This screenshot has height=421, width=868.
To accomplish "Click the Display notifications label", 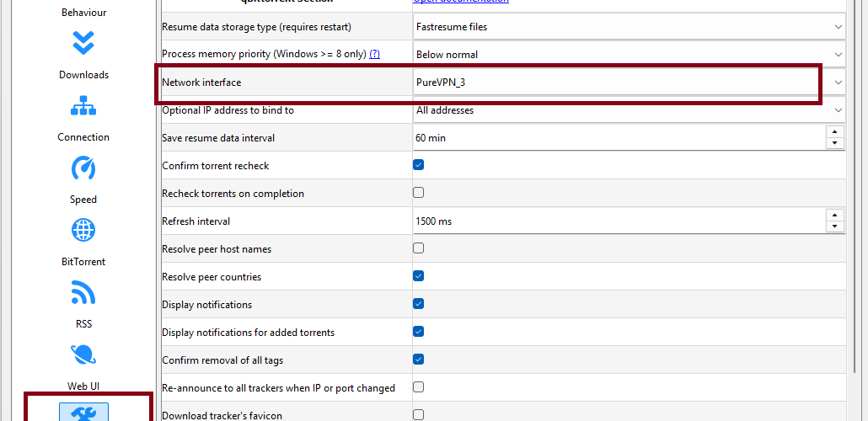I will point(207,305).
